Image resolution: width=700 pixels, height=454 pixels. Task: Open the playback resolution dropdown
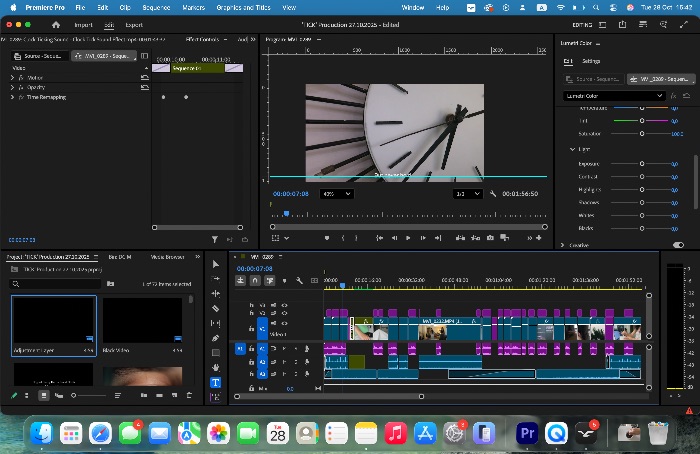click(x=467, y=194)
